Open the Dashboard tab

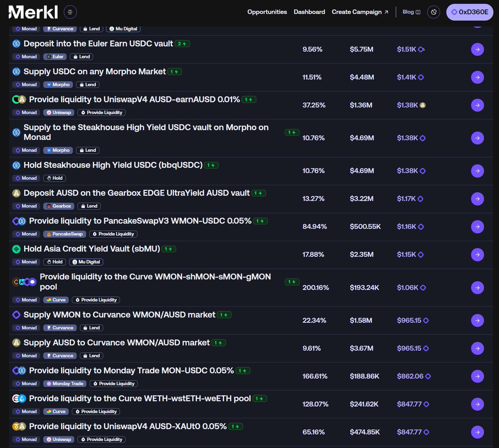[x=309, y=12]
